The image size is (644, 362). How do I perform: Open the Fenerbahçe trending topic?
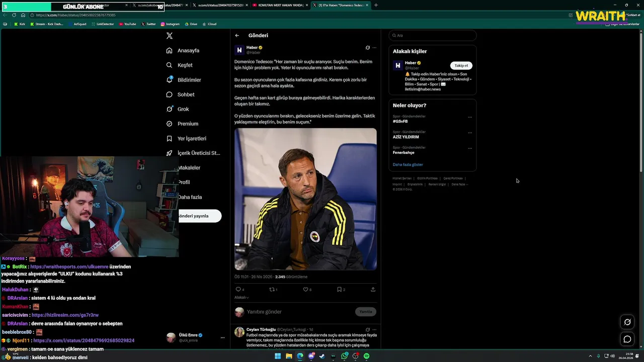pyautogui.click(x=404, y=152)
